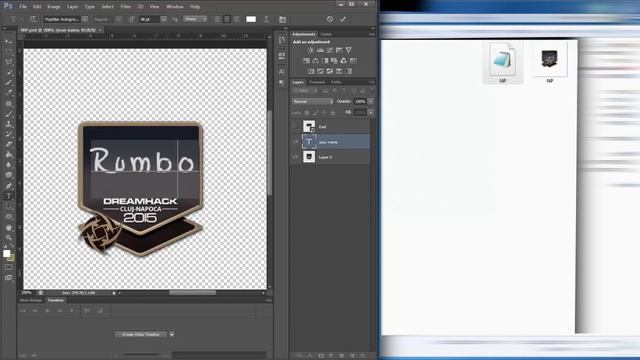Select the Move tool

(9, 41)
